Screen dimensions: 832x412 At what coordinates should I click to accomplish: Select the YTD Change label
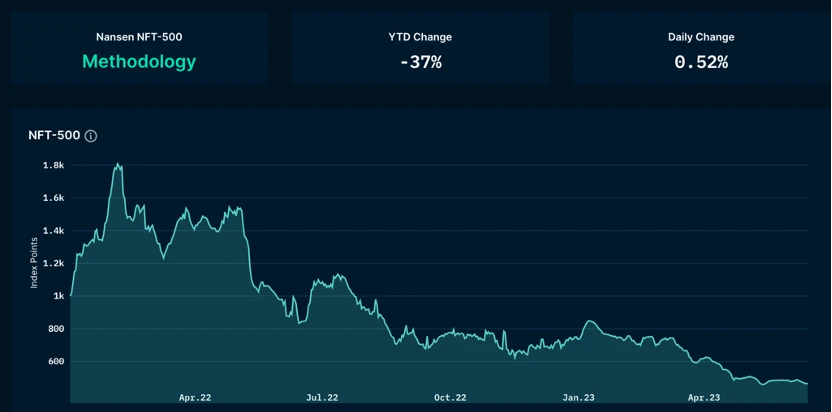point(420,37)
